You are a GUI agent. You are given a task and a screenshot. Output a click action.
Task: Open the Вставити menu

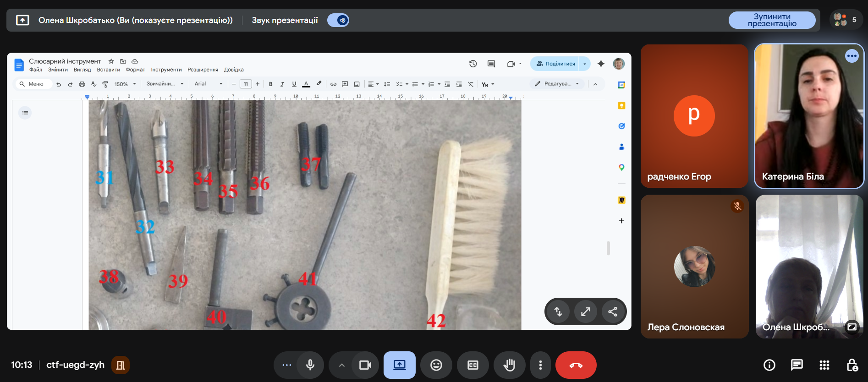108,70
